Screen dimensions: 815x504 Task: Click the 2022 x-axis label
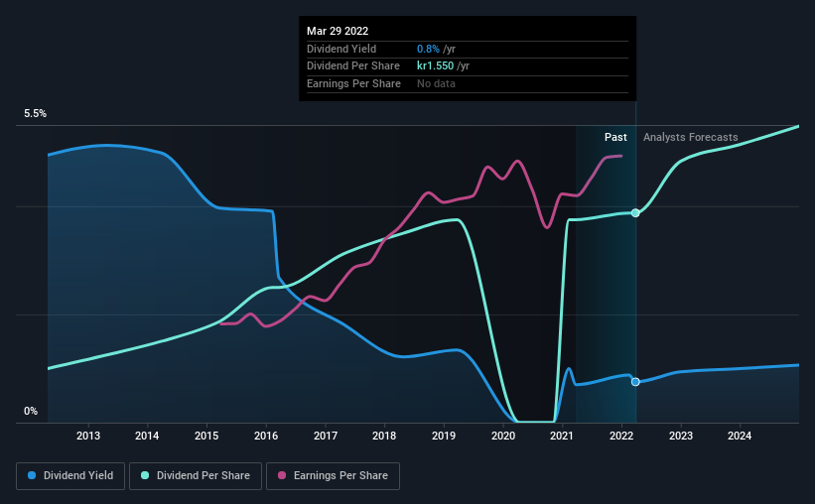(x=621, y=436)
